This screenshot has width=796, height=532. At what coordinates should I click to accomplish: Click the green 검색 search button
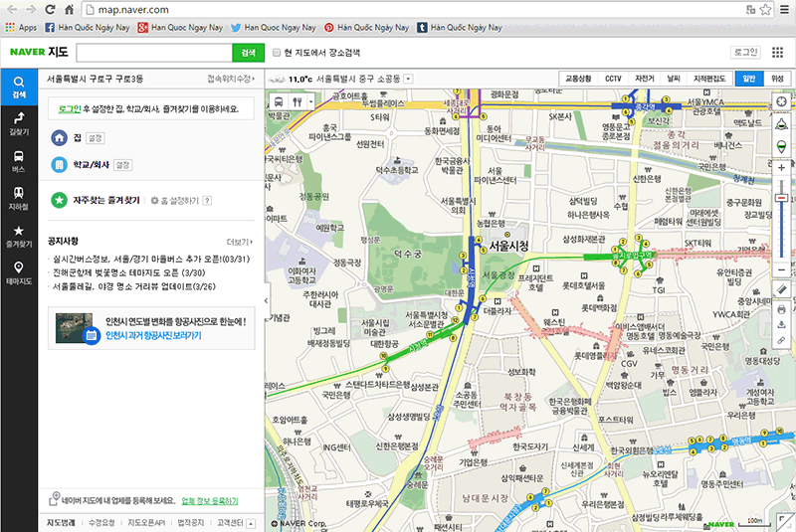pos(245,53)
